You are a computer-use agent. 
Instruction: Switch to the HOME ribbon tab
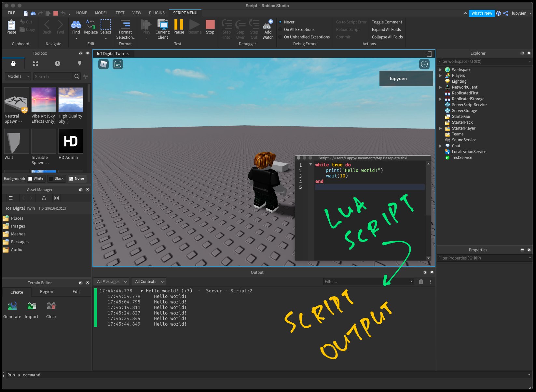81,13
